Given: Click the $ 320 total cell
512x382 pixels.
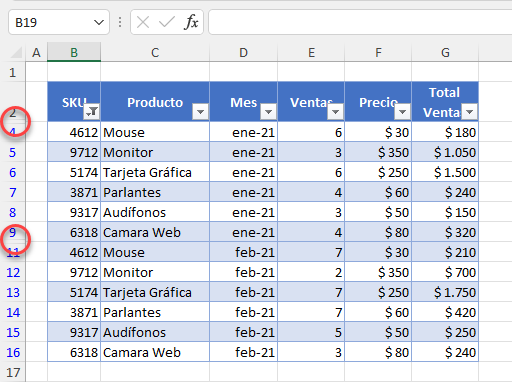Looking at the screenshot, I should (x=445, y=232).
